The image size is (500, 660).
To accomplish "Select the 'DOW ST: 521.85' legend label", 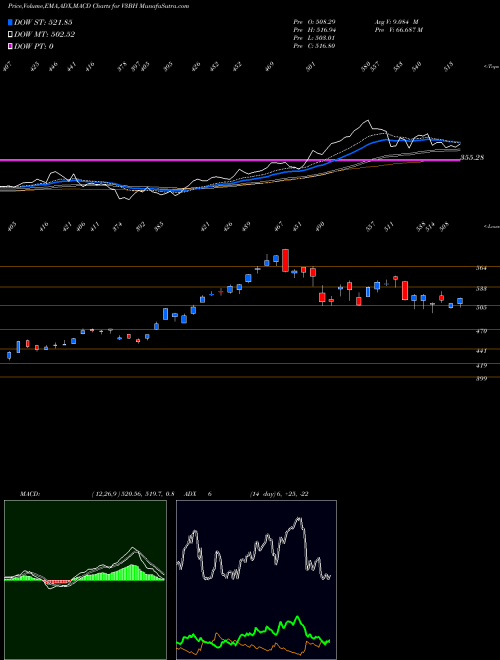I will pos(43,22).
